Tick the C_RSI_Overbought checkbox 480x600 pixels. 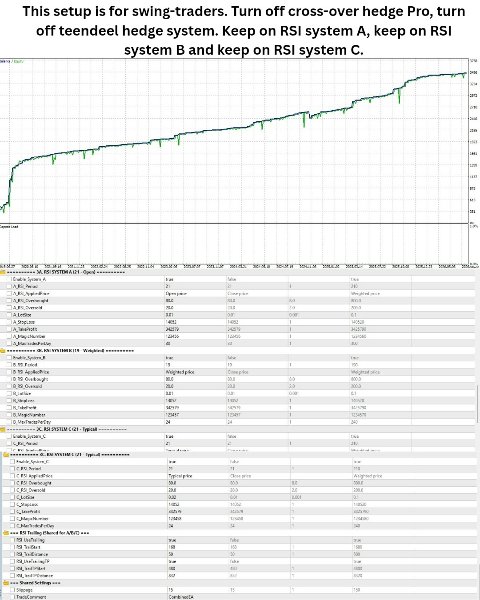pos(12,483)
